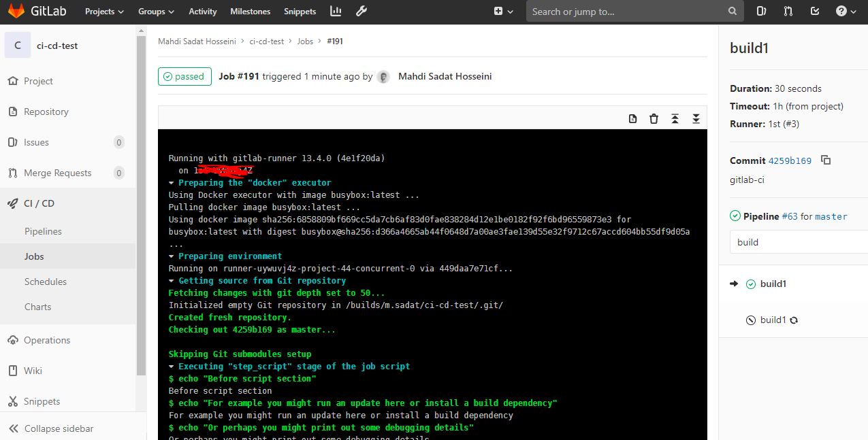868x440 pixels.
Task: Show the complete raw job log
Action: coord(633,119)
